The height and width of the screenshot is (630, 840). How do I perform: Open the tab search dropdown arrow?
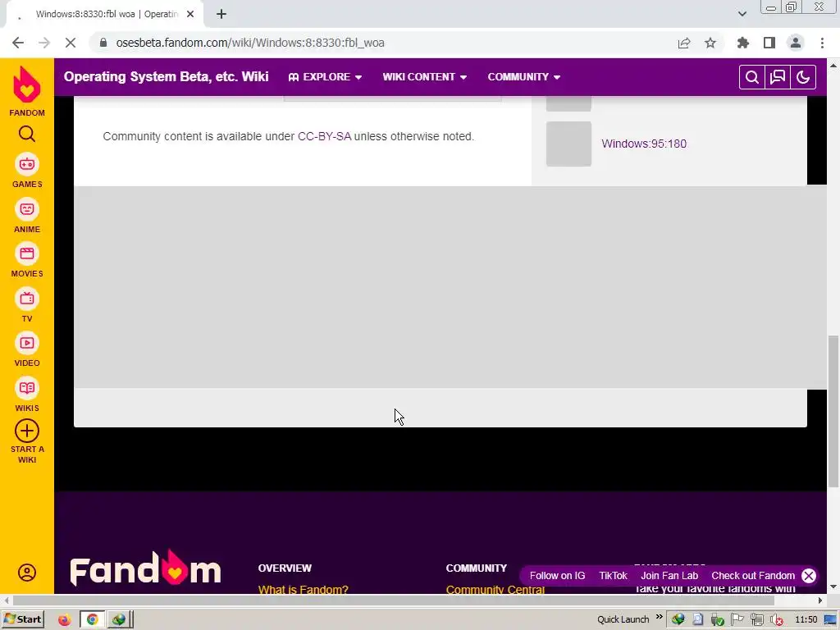(x=742, y=14)
